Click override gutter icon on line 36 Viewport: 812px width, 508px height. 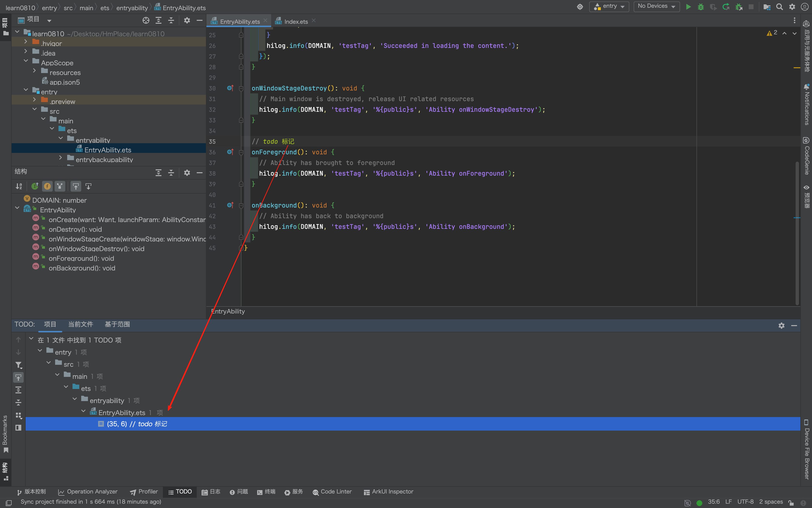pos(230,152)
